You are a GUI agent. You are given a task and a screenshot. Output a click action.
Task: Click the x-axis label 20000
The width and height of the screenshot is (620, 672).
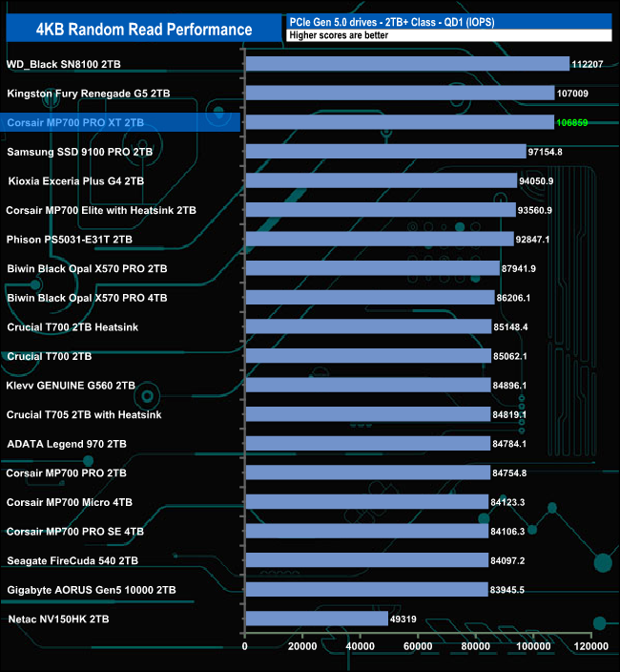click(302, 646)
